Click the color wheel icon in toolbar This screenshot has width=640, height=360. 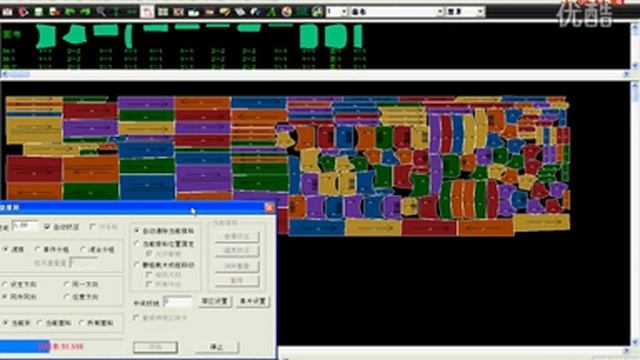(x=287, y=12)
